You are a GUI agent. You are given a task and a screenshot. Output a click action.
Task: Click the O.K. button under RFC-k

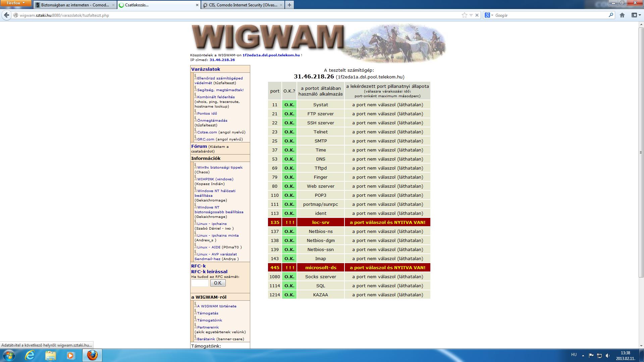pos(218,283)
